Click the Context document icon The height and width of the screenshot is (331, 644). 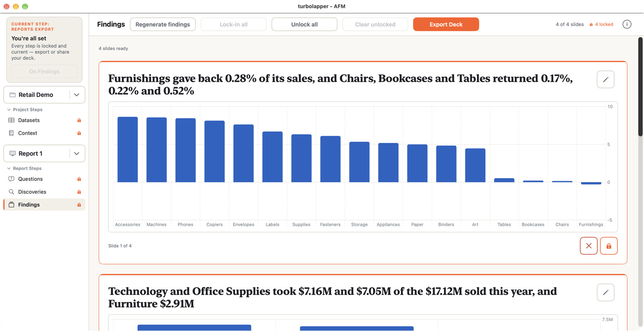tap(11, 133)
